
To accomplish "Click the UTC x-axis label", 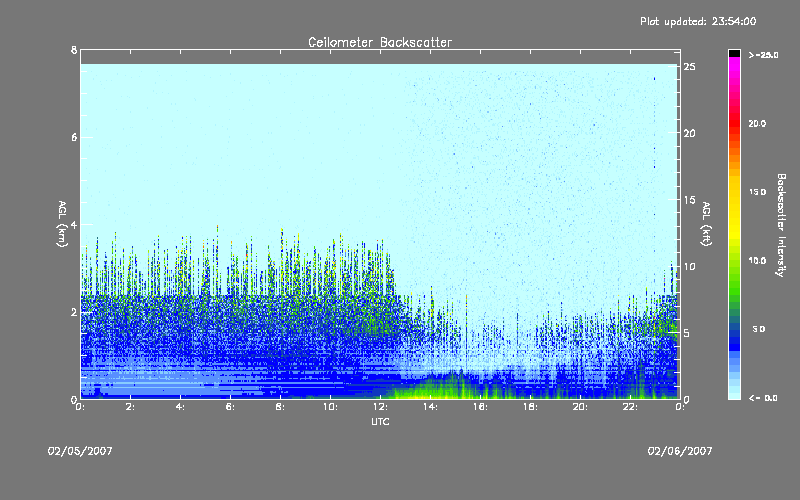I will (380, 421).
